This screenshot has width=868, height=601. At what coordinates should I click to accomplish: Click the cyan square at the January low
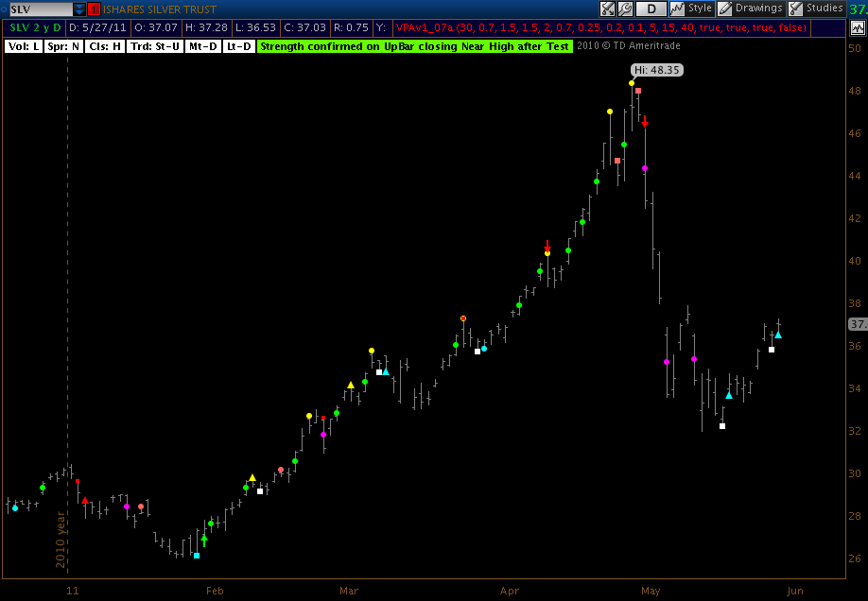[197, 556]
